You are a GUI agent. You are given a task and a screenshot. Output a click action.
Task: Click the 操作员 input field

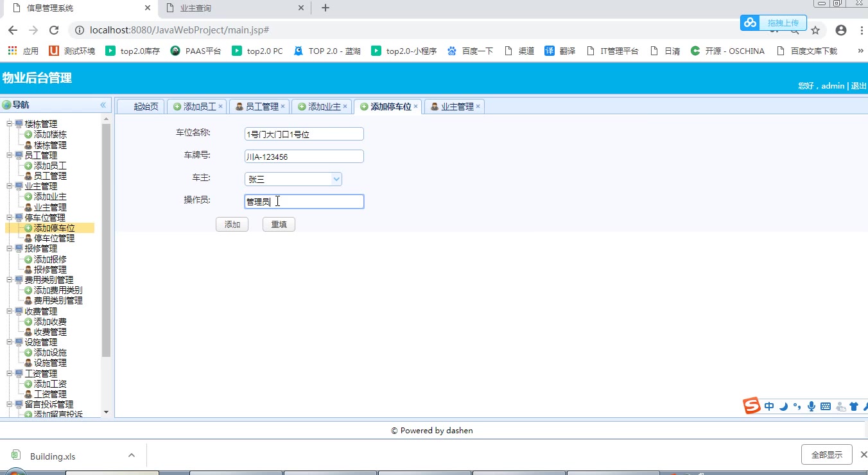(304, 202)
